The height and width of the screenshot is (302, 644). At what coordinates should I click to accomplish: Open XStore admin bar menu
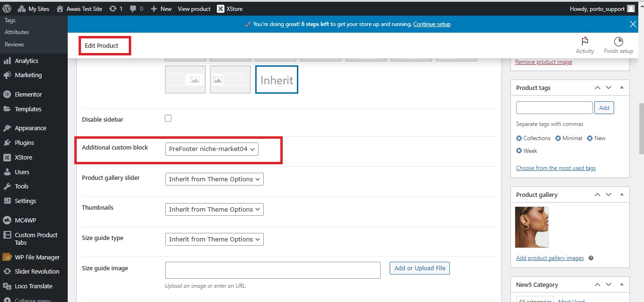pos(230,9)
